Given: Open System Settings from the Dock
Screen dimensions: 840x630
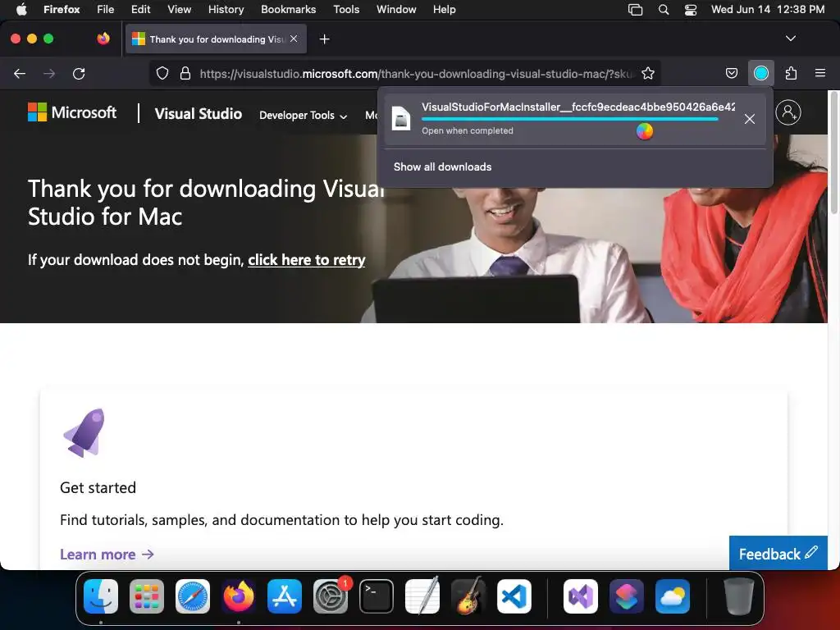Looking at the screenshot, I should (x=331, y=596).
